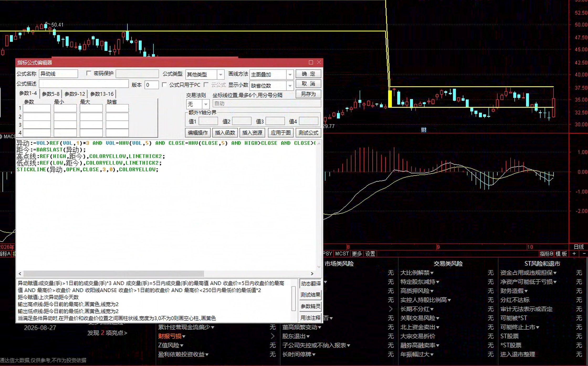
Task: Open the 长期不分红 row arrow
Action: [x=391, y=309]
